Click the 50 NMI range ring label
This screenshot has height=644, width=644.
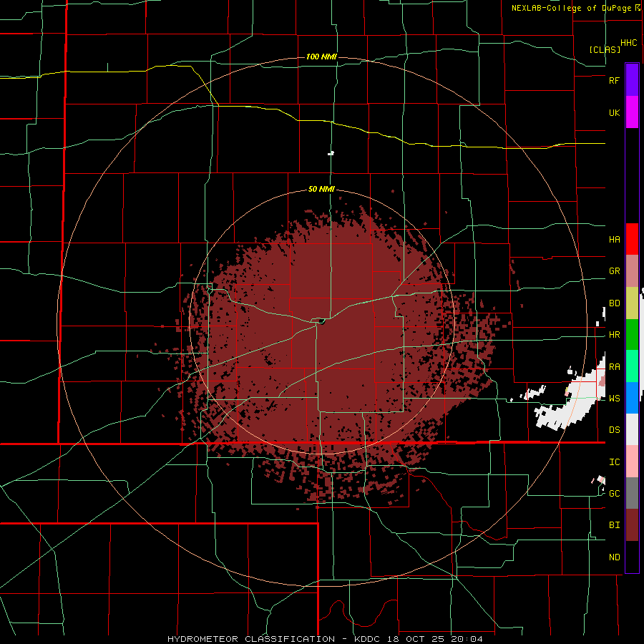click(321, 190)
